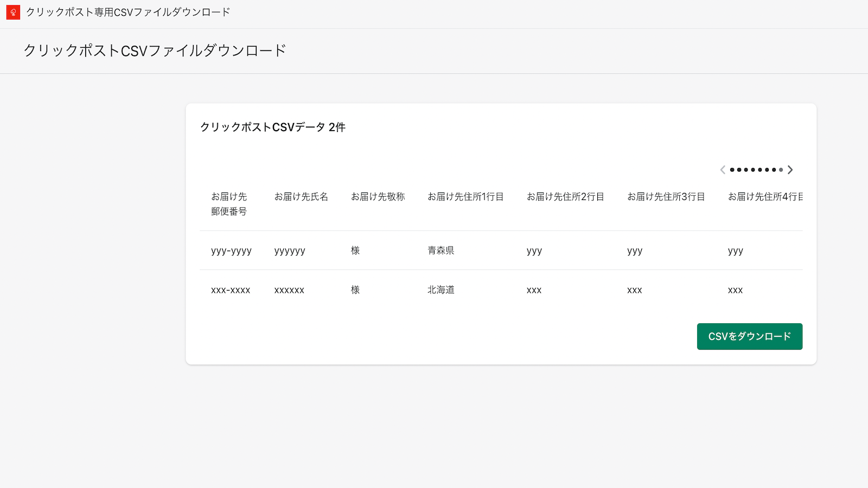This screenshot has height=488, width=868.
Task: Open the next column page via right chevron
Action: click(790, 170)
